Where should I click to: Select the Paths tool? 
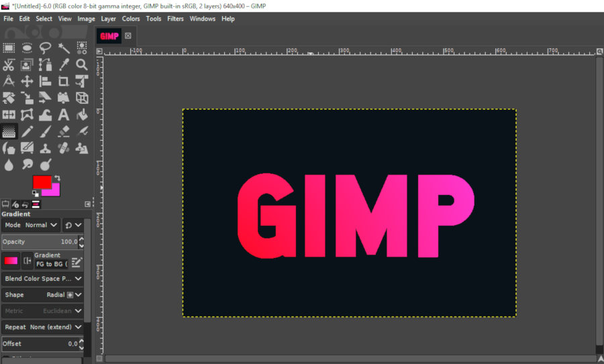coord(45,64)
